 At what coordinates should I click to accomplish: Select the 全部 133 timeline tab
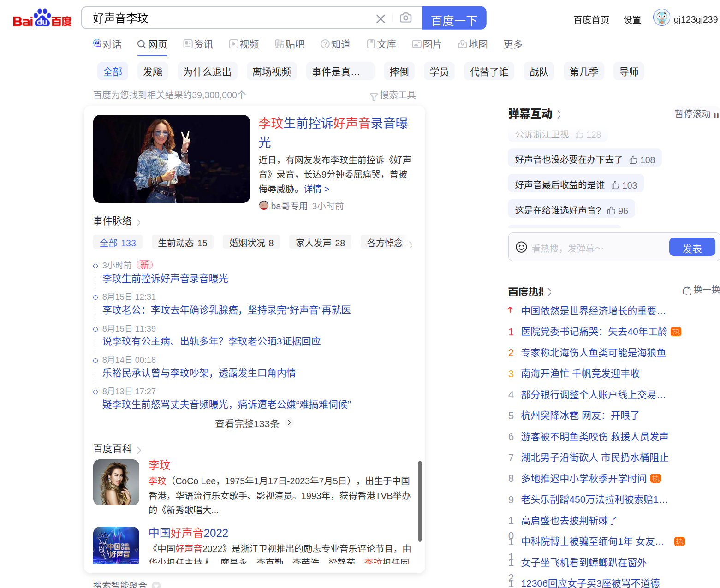tap(118, 243)
